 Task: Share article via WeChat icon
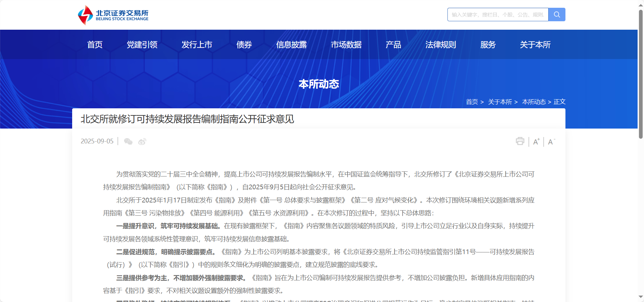[x=128, y=141]
